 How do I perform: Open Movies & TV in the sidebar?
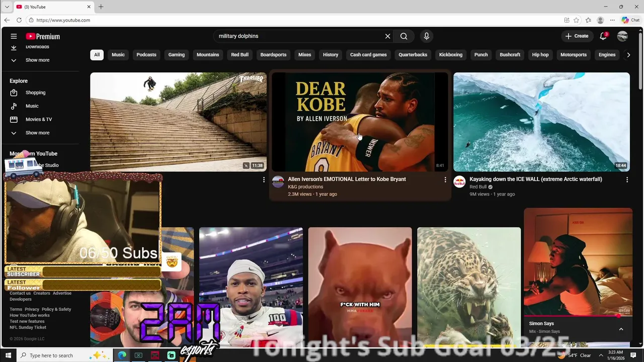(x=38, y=119)
